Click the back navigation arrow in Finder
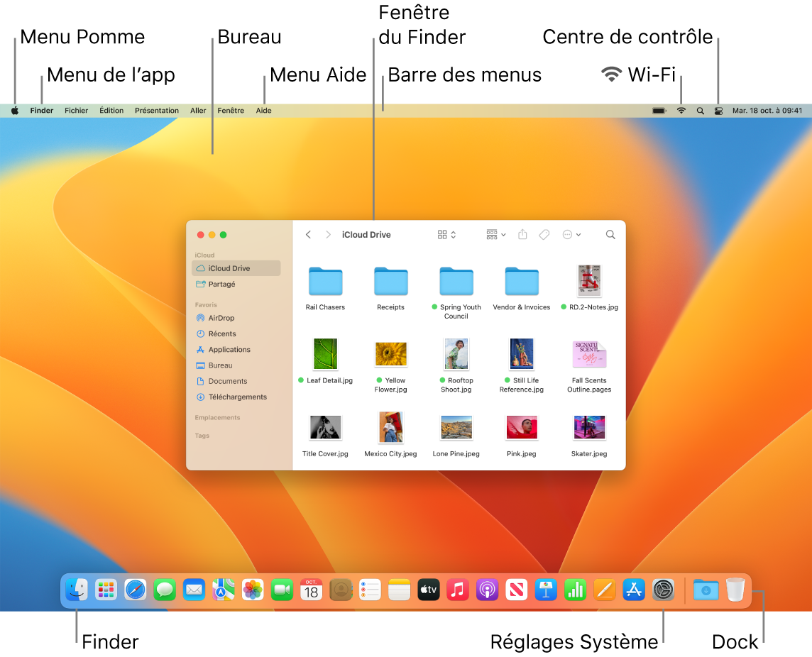The width and height of the screenshot is (812, 657). (x=309, y=234)
